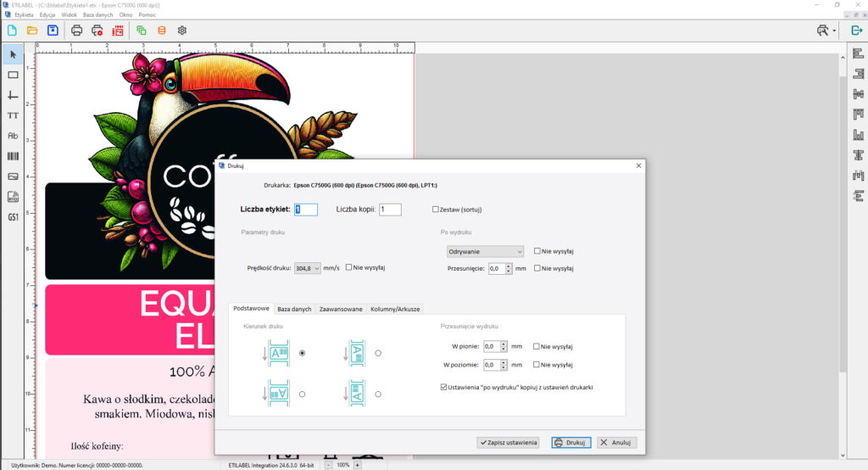The width and height of the screenshot is (868, 470).
Task: Click the red label layout setup icon
Action: click(x=117, y=31)
